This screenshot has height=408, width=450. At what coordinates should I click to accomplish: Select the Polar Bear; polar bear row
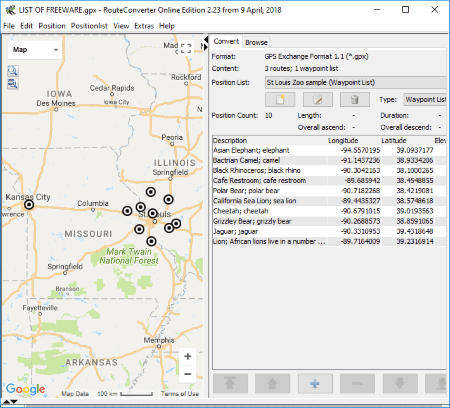tap(329, 191)
